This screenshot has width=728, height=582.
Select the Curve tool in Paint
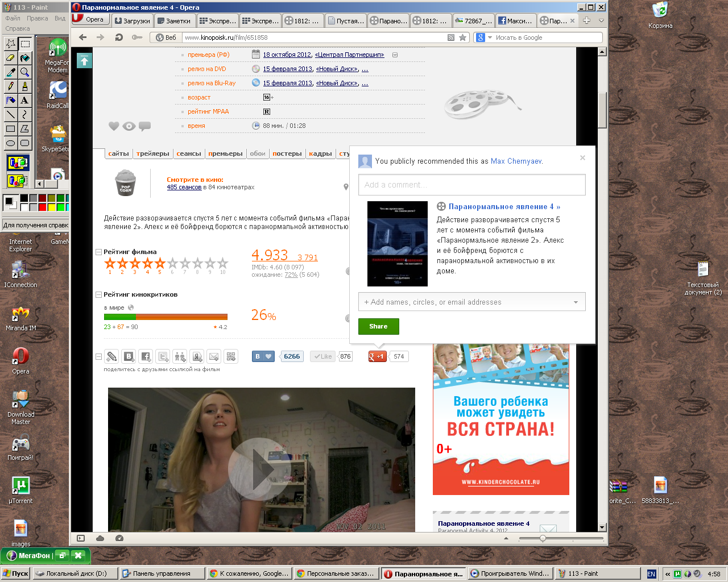[25, 115]
